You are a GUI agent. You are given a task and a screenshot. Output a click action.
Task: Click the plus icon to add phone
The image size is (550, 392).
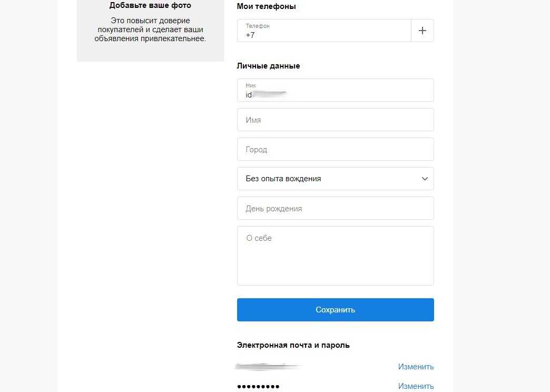[x=422, y=31]
